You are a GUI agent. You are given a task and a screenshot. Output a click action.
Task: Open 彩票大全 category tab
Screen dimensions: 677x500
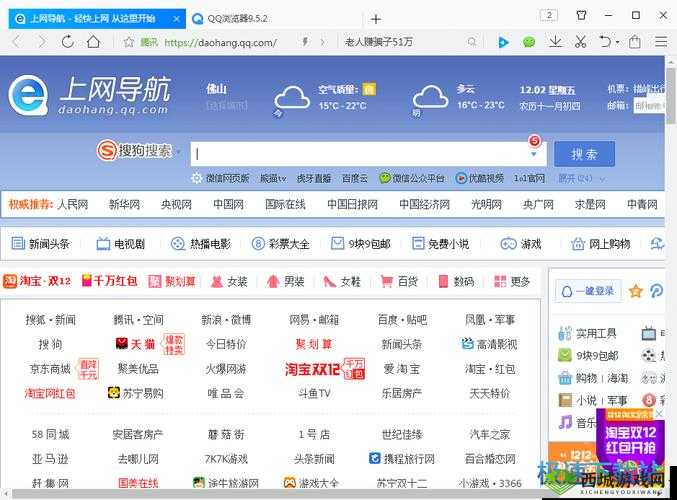click(x=281, y=244)
